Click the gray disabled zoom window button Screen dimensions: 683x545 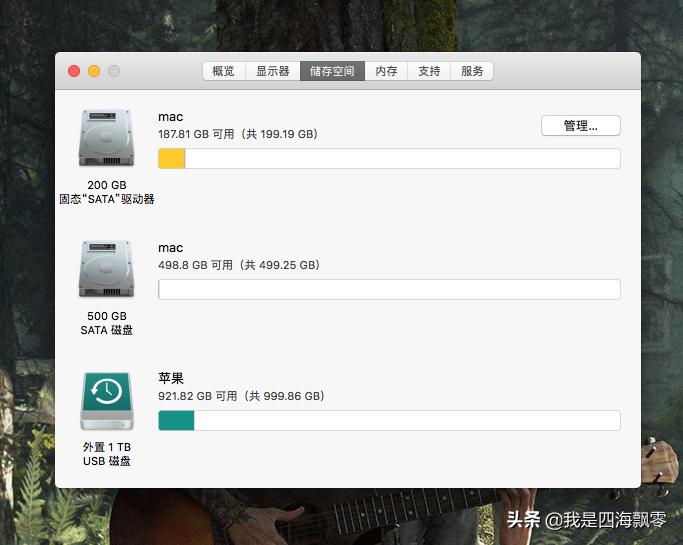pos(114,71)
